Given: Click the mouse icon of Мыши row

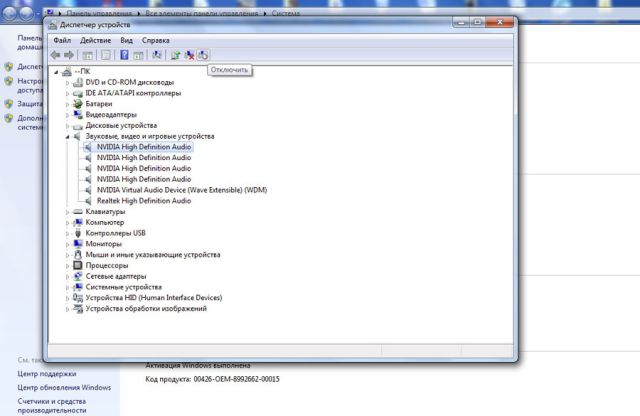Looking at the screenshot, I should [x=78, y=254].
